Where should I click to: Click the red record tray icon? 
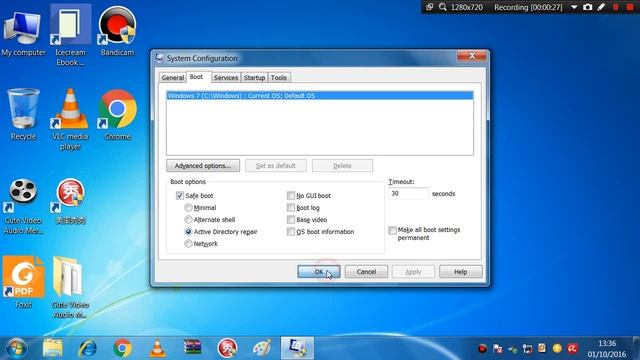click(482, 349)
